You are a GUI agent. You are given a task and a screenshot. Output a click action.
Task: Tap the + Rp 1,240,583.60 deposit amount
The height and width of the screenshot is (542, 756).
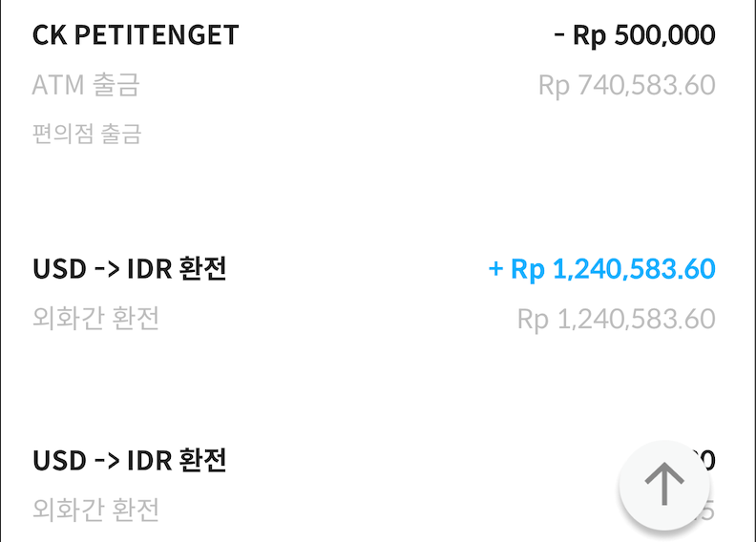pos(601,269)
